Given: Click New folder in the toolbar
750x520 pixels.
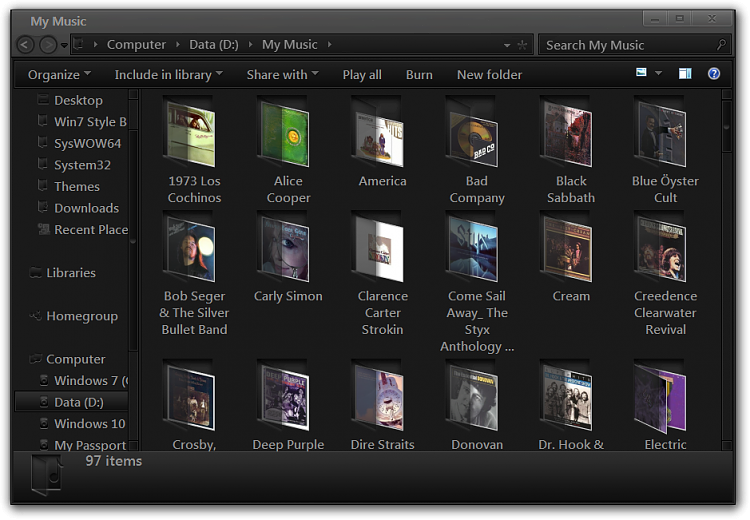Looking at the screenshot, I should click(x=489, y=75).
